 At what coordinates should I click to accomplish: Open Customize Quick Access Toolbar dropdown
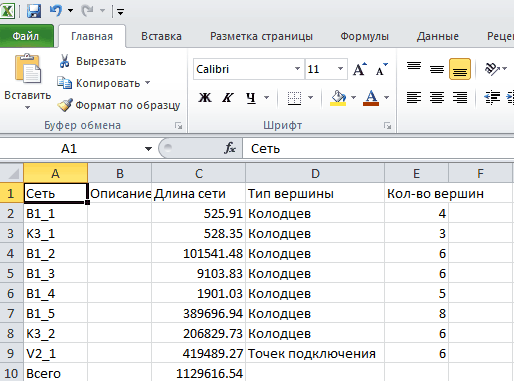pos(120,12)
